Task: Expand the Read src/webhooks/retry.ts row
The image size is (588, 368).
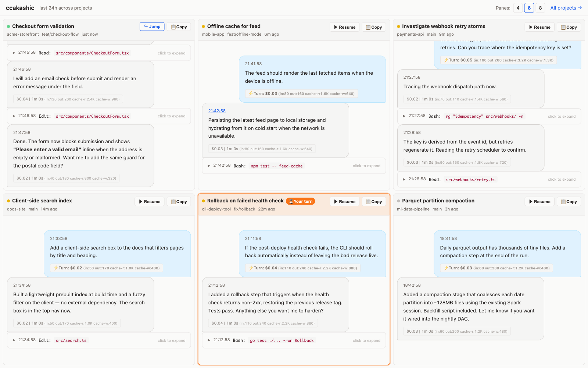Action: click(489, 179)
